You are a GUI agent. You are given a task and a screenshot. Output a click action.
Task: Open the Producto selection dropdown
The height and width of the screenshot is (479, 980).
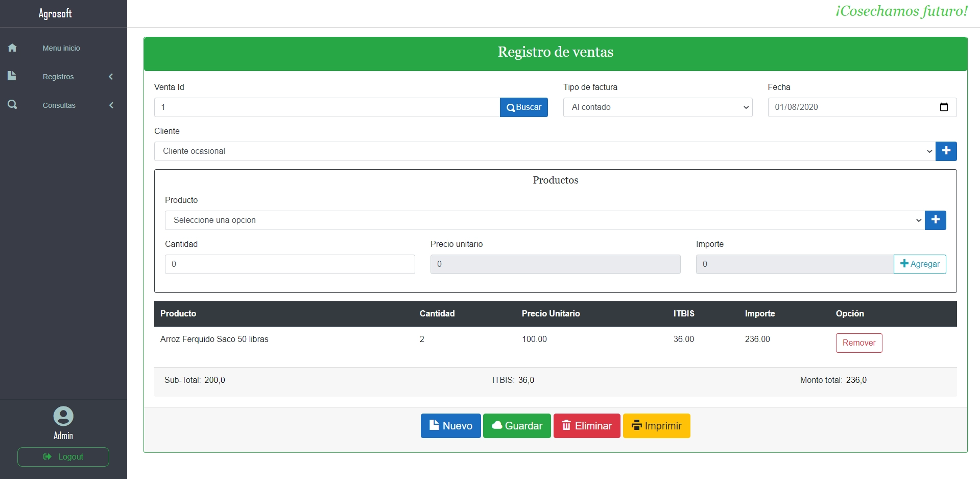[545, 220]
